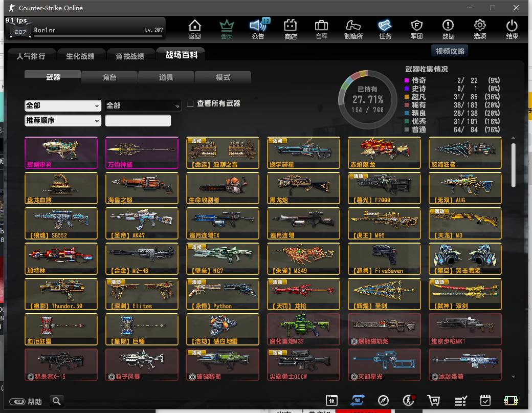Click the 视频攻略 button
The width and height of the screenshot is (532, 413).
coord(450,51)
